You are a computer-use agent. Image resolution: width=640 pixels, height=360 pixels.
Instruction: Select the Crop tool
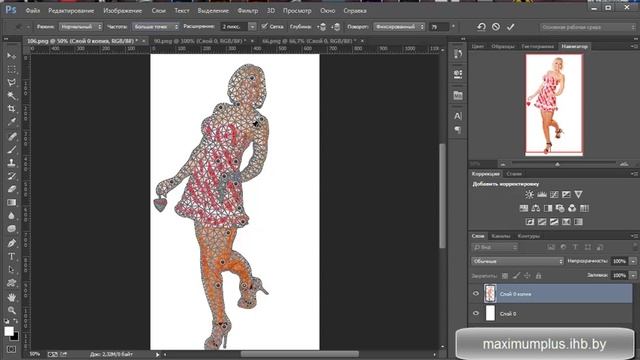[11, 109]
